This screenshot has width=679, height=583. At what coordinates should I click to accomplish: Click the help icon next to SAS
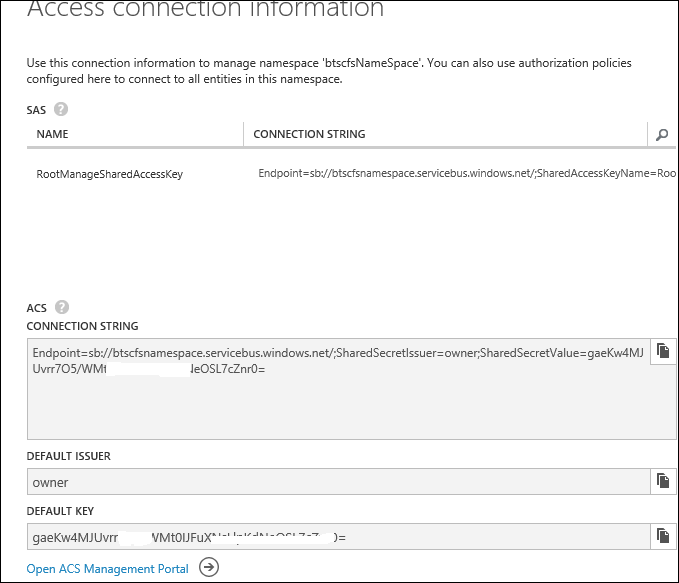(61, 109)
